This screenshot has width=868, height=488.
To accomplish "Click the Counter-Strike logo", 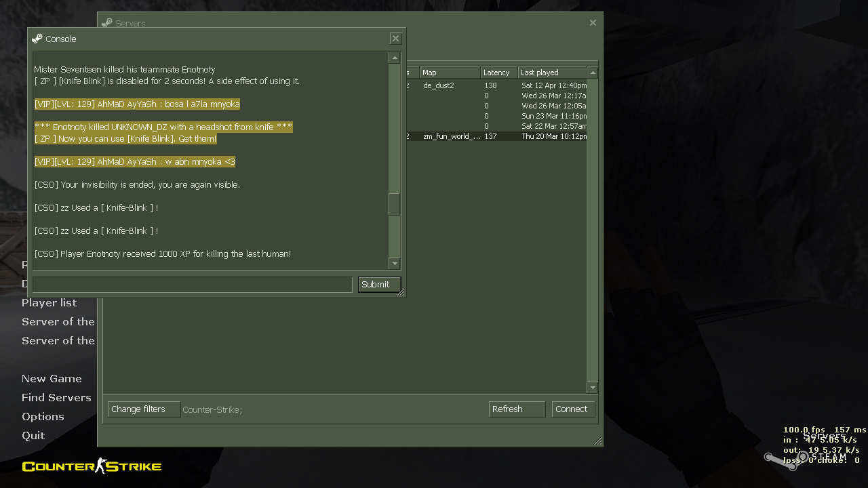I will click(x=92, y=466).
